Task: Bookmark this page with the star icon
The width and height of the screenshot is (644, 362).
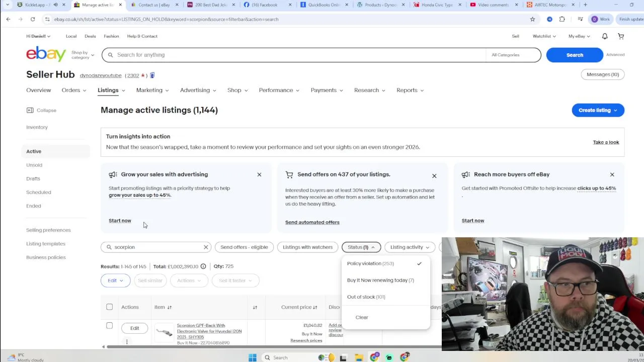Action: click(x=532, y=19)
